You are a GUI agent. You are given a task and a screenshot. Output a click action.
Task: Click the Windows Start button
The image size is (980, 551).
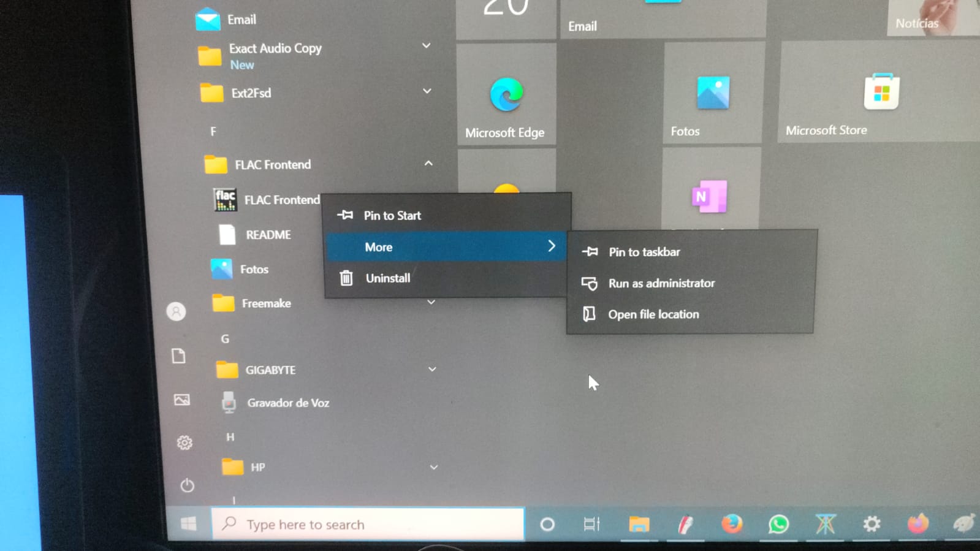(x=189, y=523)
